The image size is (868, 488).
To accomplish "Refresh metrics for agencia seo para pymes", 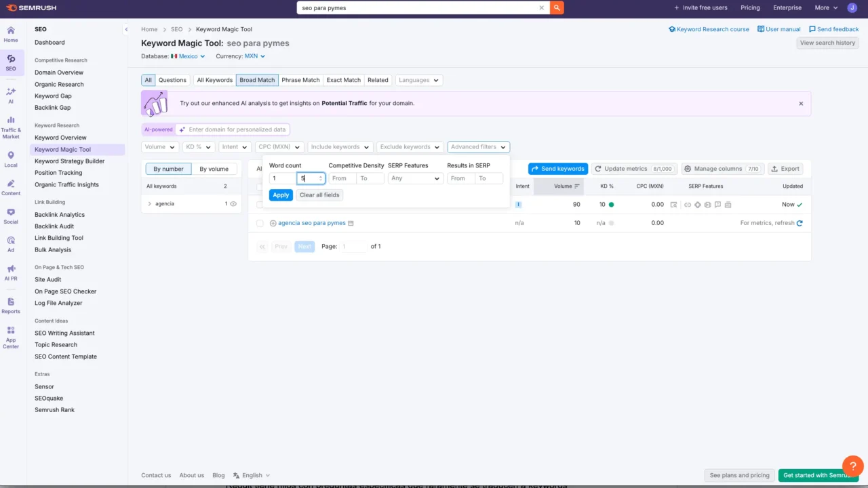I will click(800, 223).
